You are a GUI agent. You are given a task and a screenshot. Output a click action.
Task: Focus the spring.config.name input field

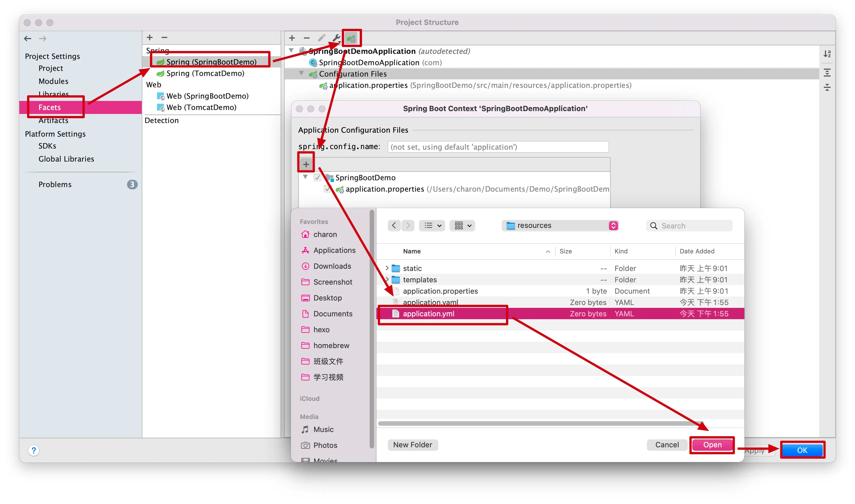tap(498, 147)
